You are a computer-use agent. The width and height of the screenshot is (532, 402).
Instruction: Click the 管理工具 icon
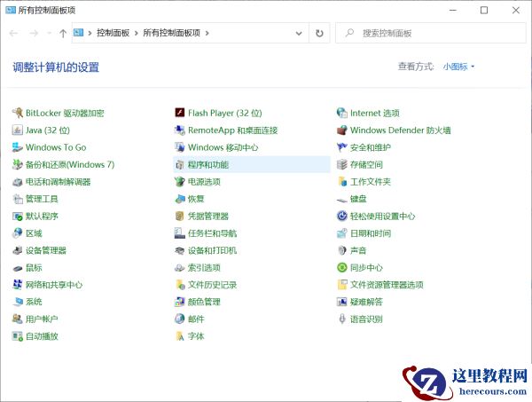click(x=18, y=199)
